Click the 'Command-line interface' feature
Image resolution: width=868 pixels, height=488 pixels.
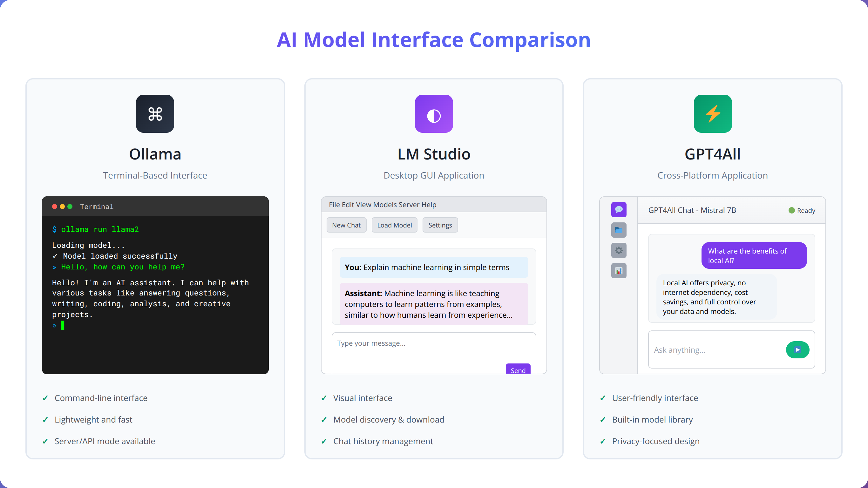click(101, 398)
